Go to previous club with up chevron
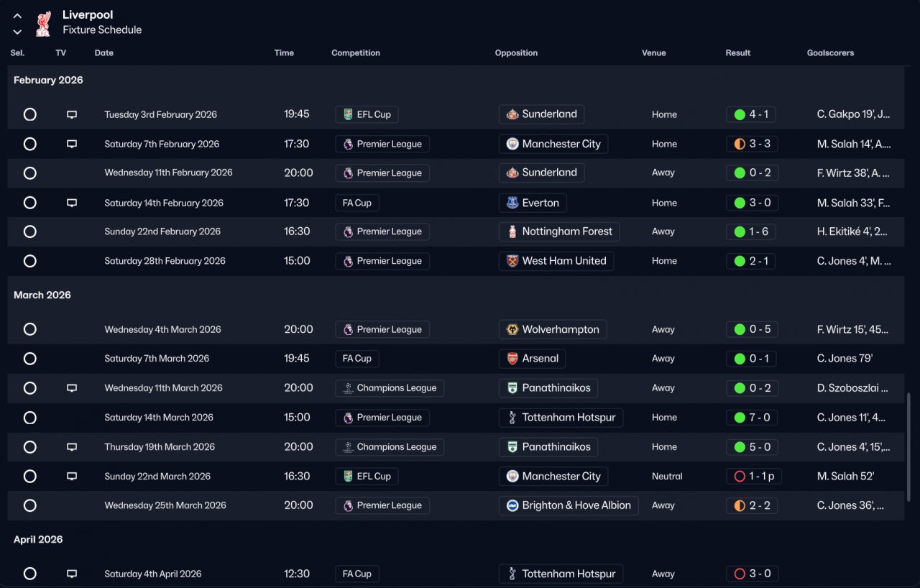 pyautogui.click(x=17, y=16)
